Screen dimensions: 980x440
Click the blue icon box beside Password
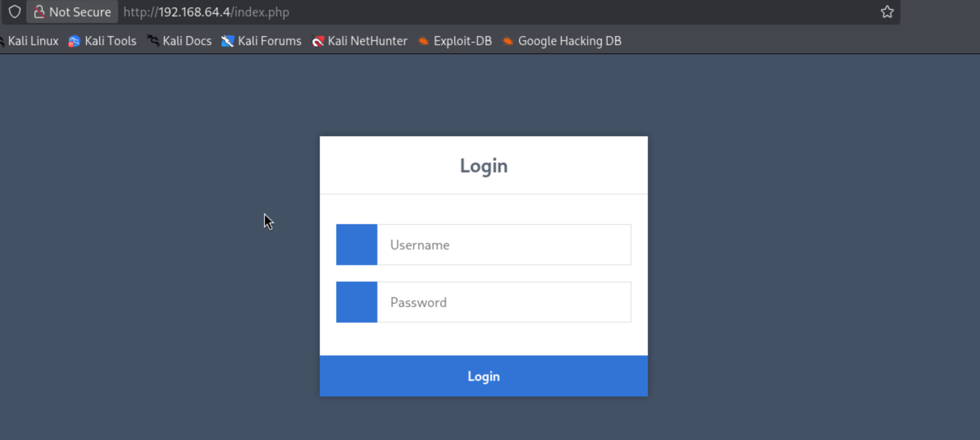point(356,302)
